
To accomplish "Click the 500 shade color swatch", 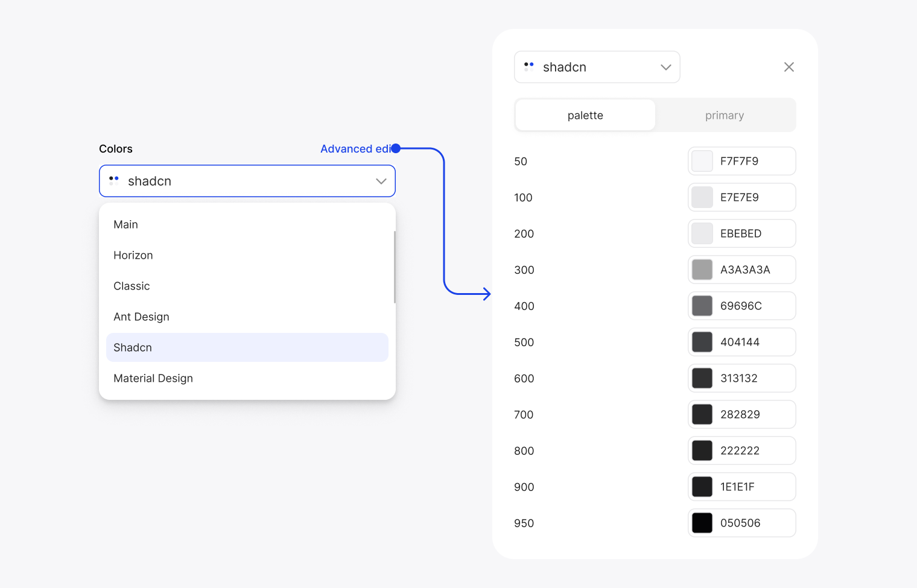I will pyautogui.click(x=702, y=342).
